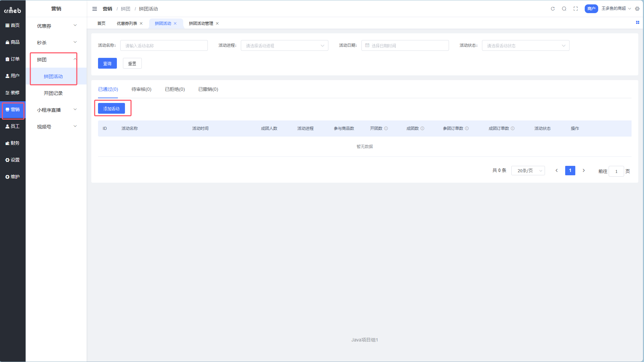This screenshot has height=362, width=644.
Task: Click the 活动名称 input field
Action: [164, 46]
